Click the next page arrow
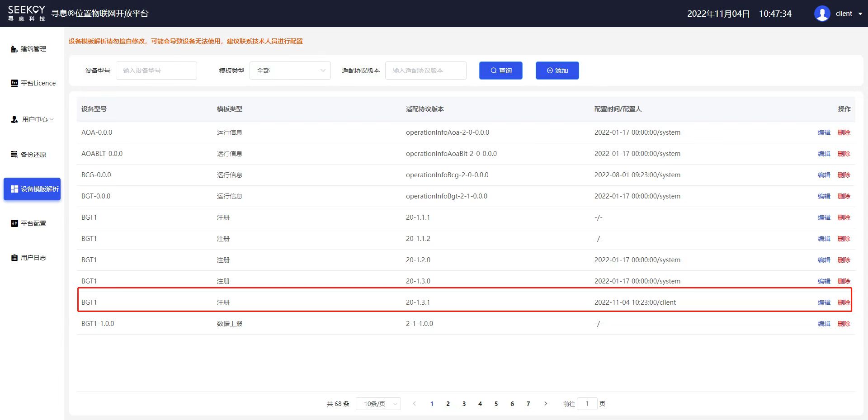This screenshot has height=420, width=868. point(546,404)
